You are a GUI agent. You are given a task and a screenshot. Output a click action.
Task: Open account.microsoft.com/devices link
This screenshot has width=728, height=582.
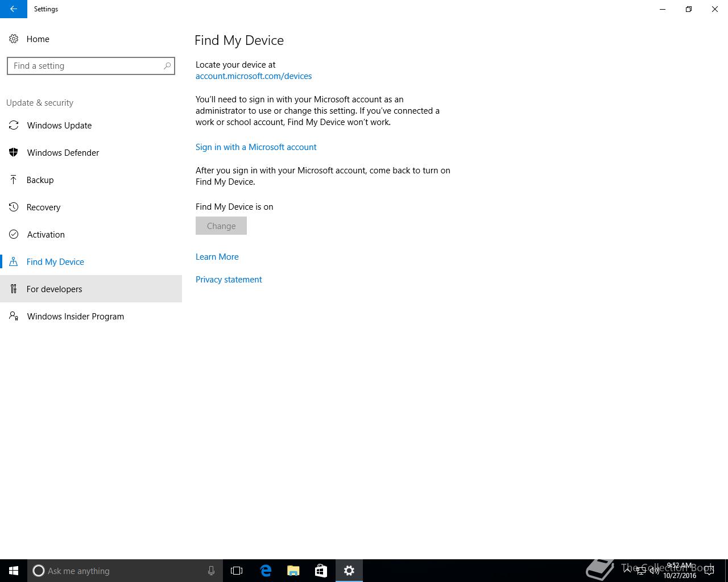click(x=254, y=76)
